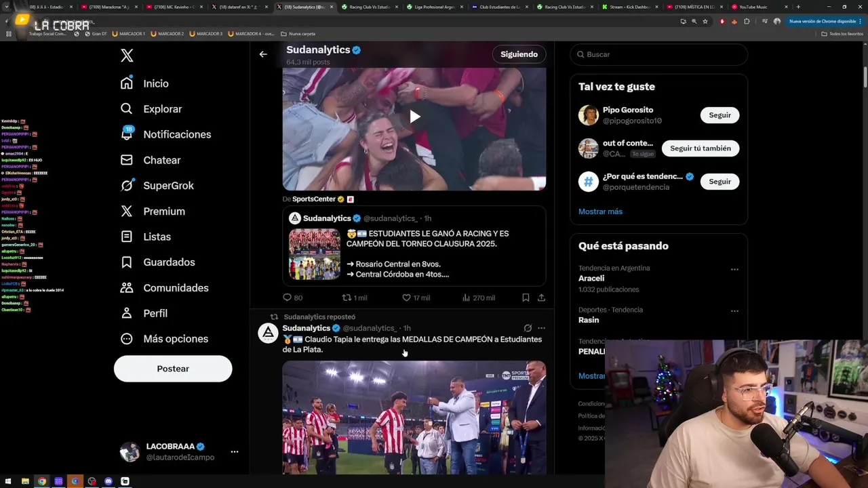
Task: Switch to Stream - Kick Dashboard tab
Action: (629, 7)
